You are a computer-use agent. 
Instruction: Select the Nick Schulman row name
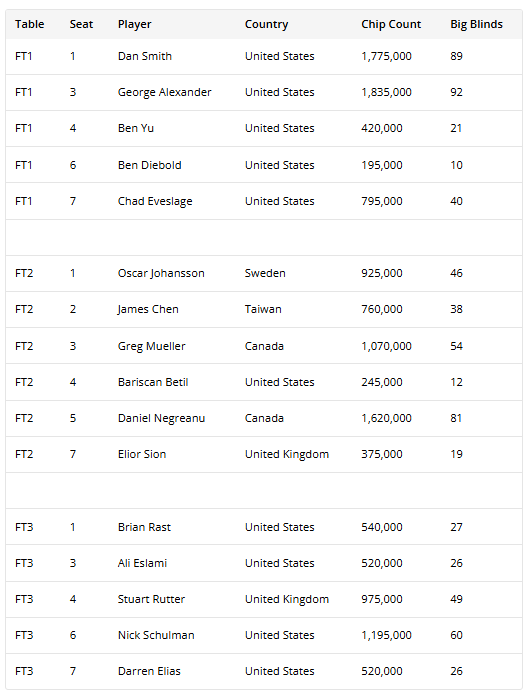click(156, 635)
